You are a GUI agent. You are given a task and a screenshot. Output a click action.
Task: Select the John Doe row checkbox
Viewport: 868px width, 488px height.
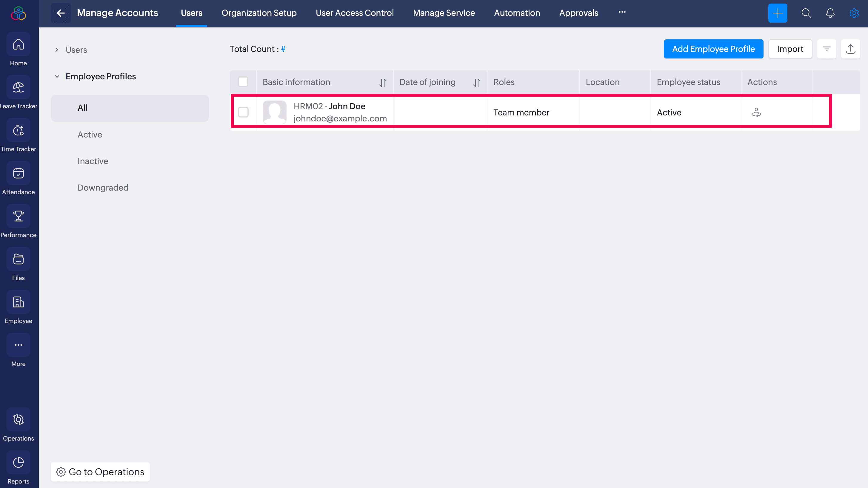pos(243,112)
